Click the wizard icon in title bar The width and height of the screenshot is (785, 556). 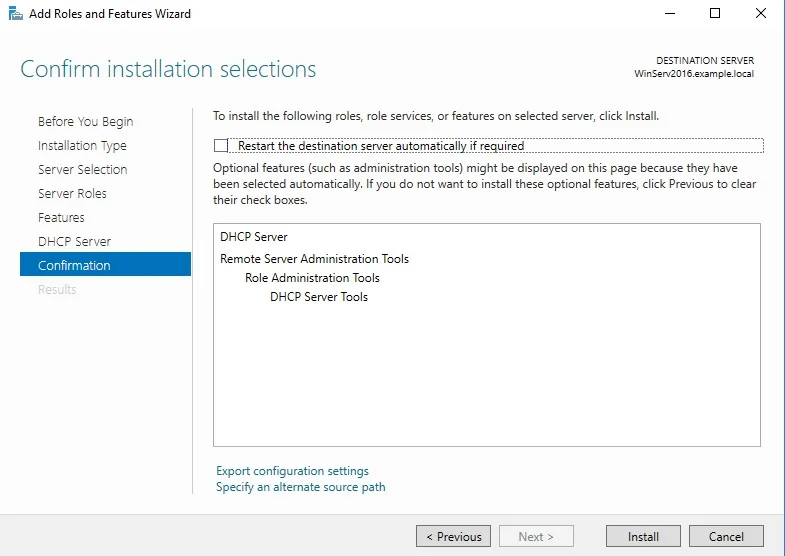[x=15, y=14]
